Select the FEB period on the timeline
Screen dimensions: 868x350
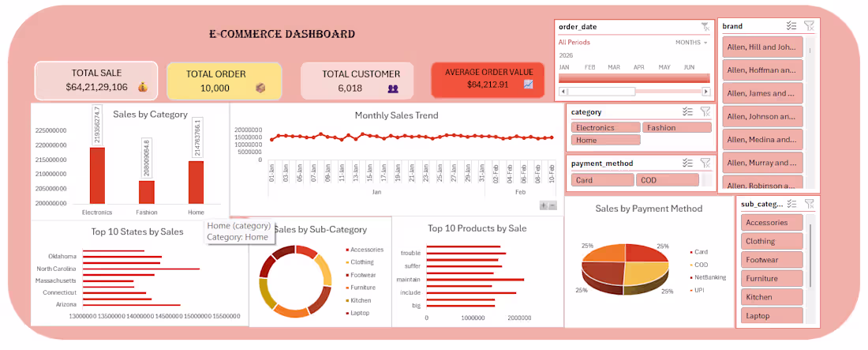[x=589, y=67]
